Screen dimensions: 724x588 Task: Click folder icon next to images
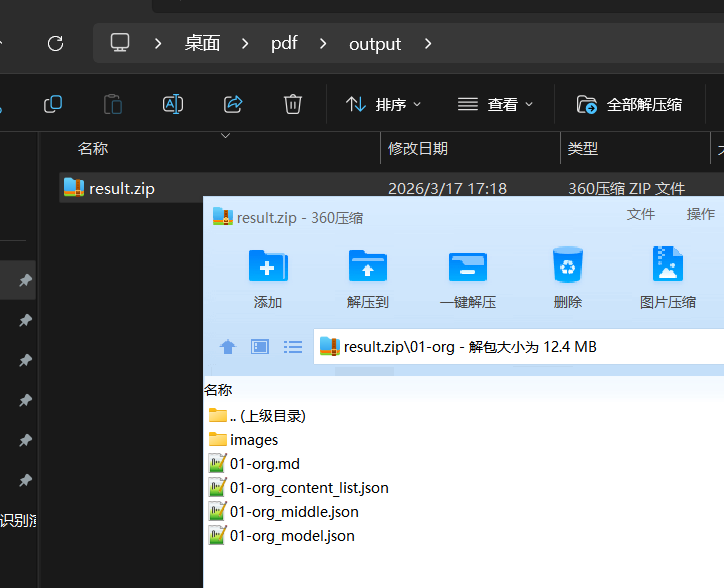point(217,439)
